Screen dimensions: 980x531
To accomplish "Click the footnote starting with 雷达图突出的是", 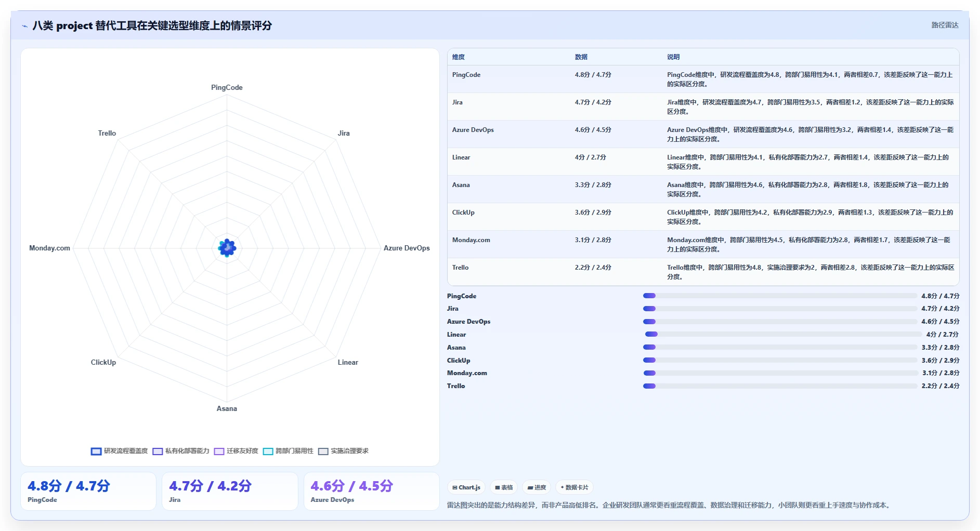I will [x=670, y=505].
